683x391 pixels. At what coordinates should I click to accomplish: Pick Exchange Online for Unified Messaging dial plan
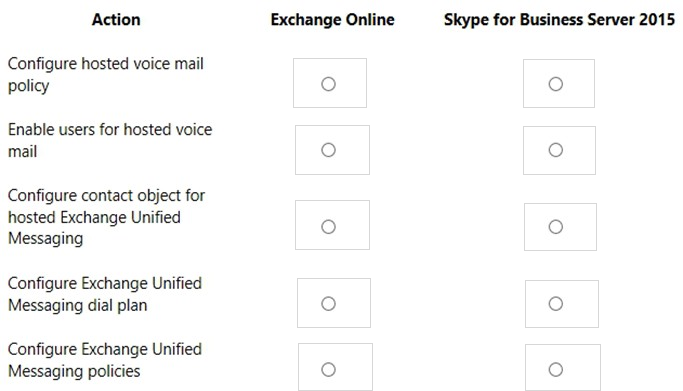[328, 303]
